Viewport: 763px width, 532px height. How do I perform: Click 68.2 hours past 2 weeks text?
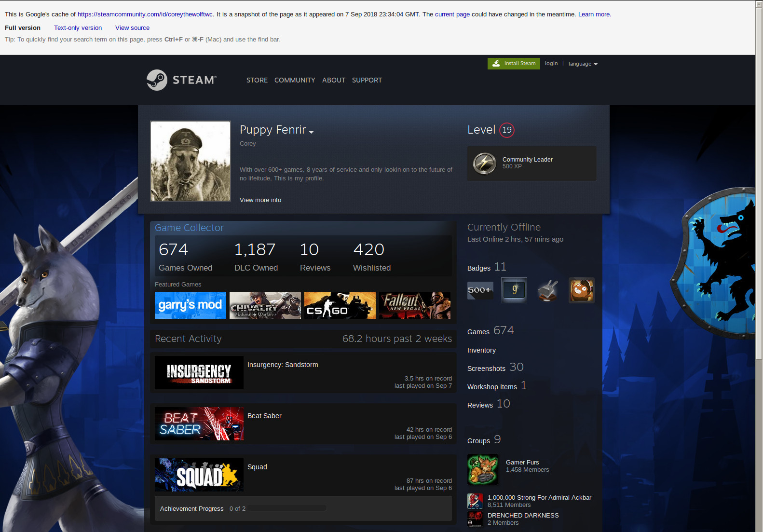click(397, 339)
